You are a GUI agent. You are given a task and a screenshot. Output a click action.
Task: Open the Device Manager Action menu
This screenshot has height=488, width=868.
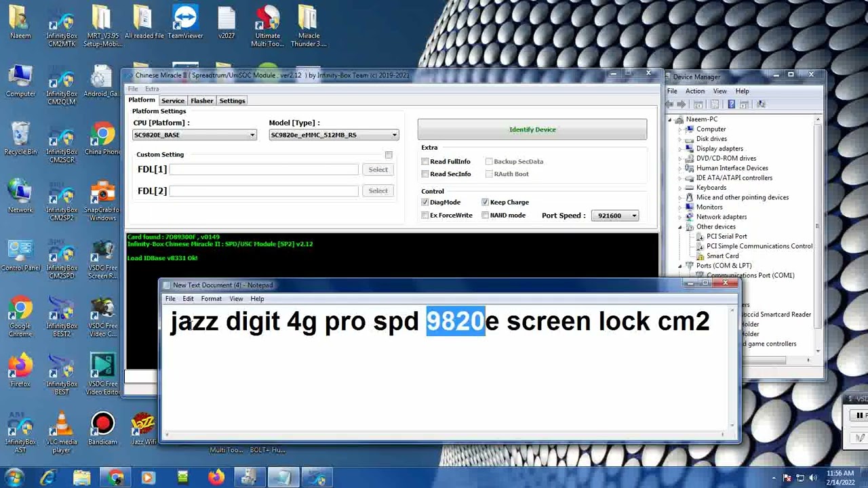coord(695,91)
